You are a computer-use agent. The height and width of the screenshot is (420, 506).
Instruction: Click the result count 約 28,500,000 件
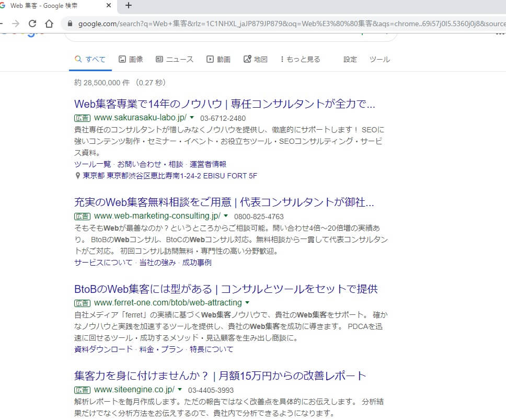coord(102,83)
